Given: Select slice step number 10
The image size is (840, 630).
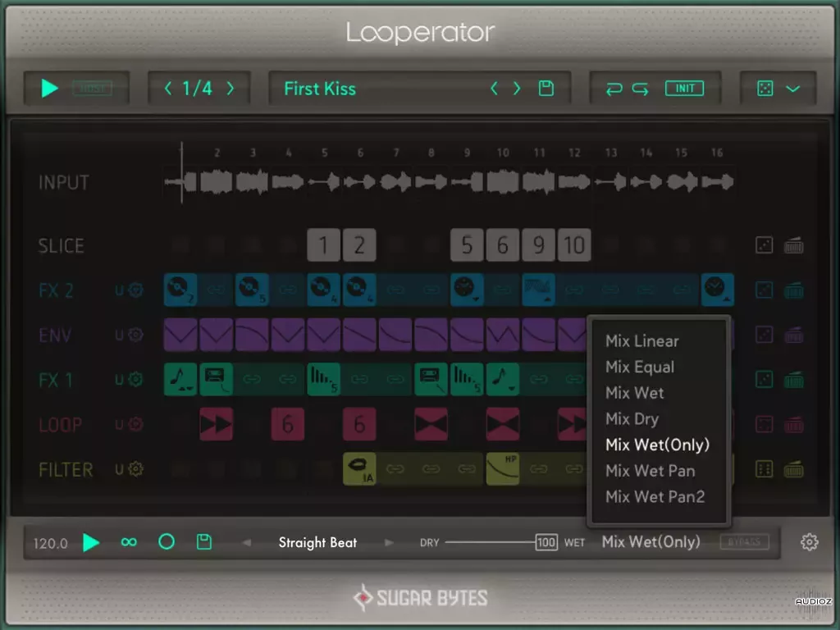Looking at the screenshot, I should click(x=574, y=245).
